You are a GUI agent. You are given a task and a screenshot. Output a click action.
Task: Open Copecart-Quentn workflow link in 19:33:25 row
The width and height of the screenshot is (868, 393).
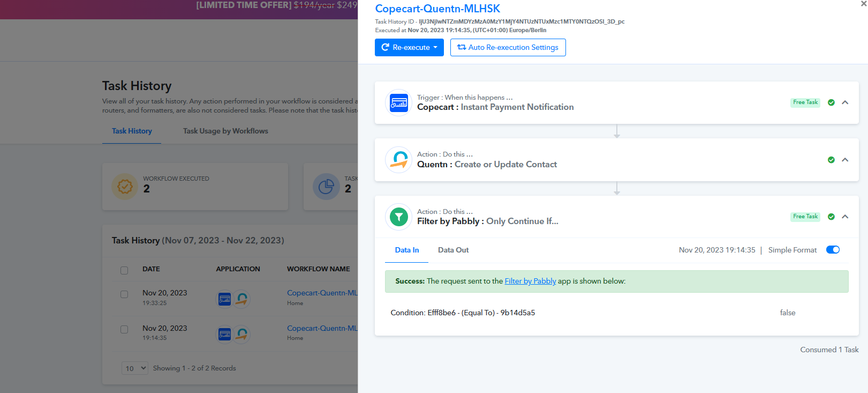coord(322,293)
